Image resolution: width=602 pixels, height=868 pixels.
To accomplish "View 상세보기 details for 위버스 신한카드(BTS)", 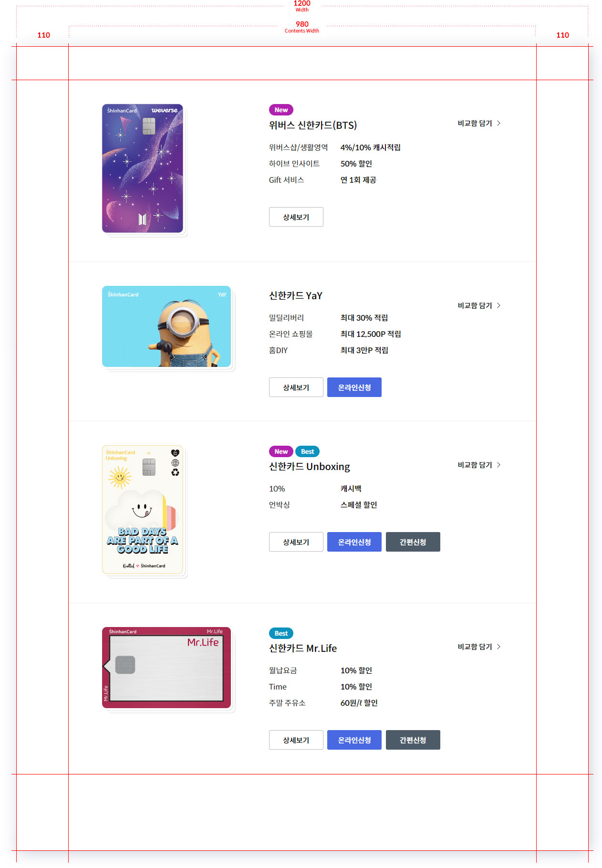I will [x=296, y=217].
